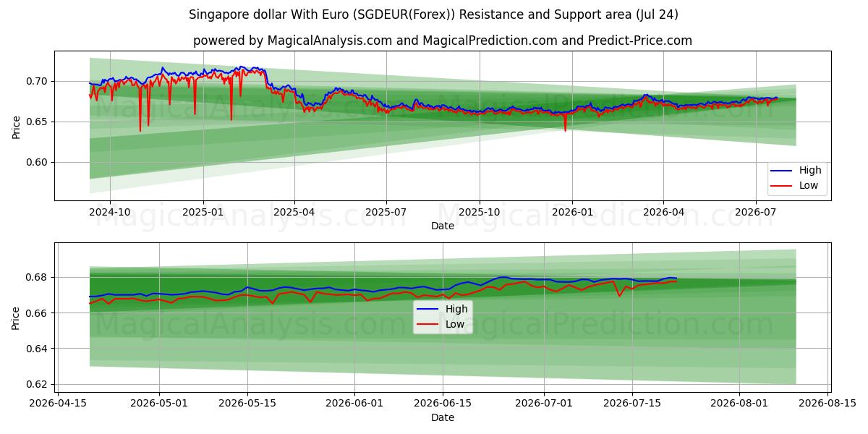Screen dimensions: 868x434
Task: Click the 2025-10 date tick label
Action: coord(480,213)
